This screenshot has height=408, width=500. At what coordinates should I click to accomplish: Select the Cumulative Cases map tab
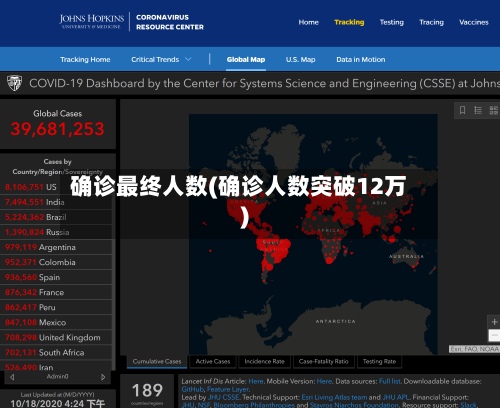point(157,361)
